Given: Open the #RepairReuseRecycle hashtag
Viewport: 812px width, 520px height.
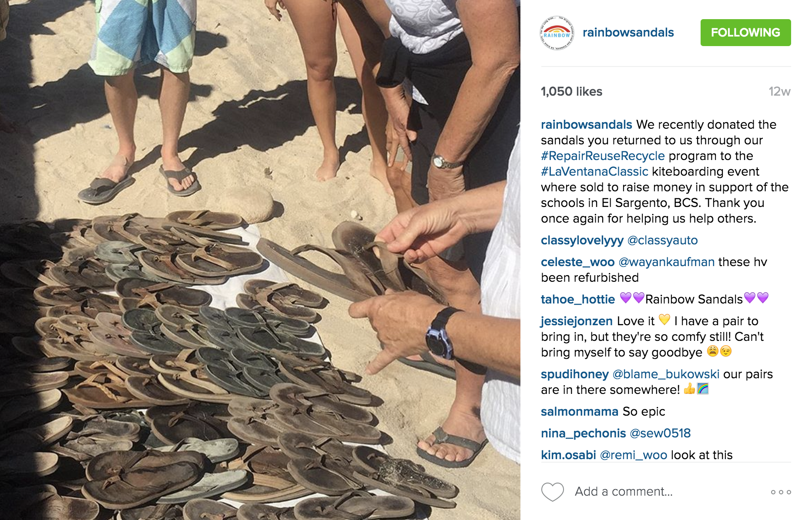Looking at the screenshot, I should tap(603, 156).
